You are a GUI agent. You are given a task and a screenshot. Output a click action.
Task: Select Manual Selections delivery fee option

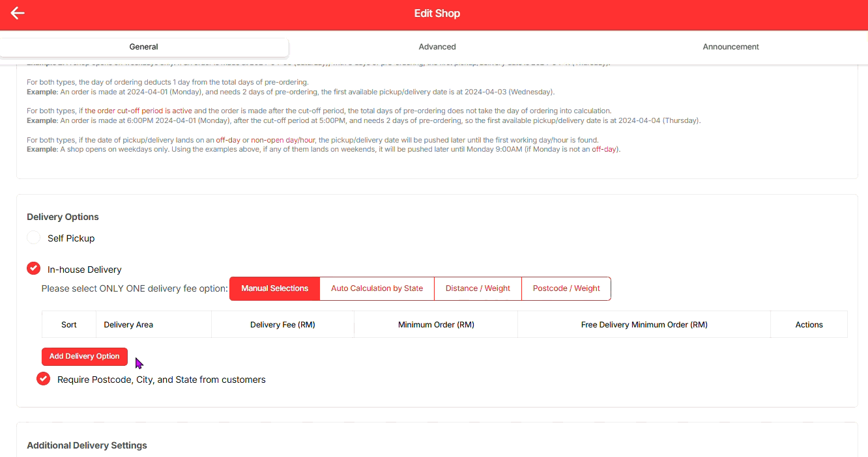click(x=274, y=288)
